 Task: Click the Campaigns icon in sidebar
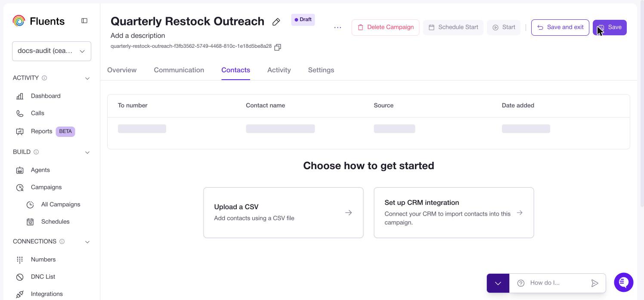20,187
